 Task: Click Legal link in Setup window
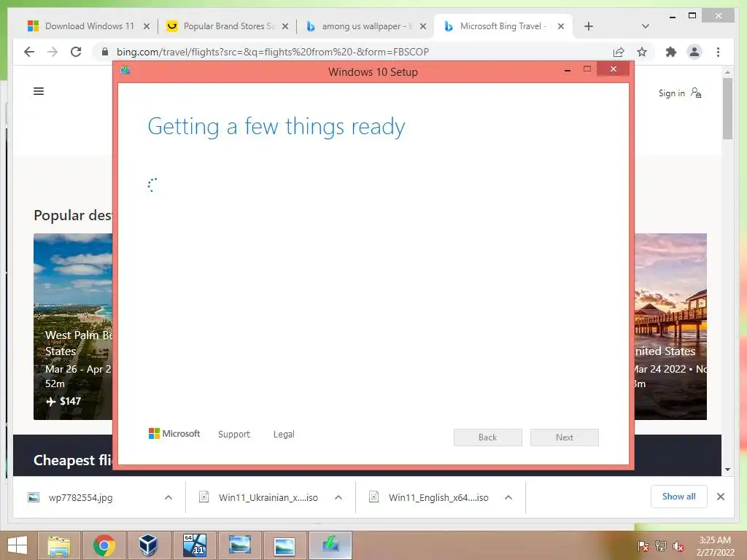pos(284,435)
